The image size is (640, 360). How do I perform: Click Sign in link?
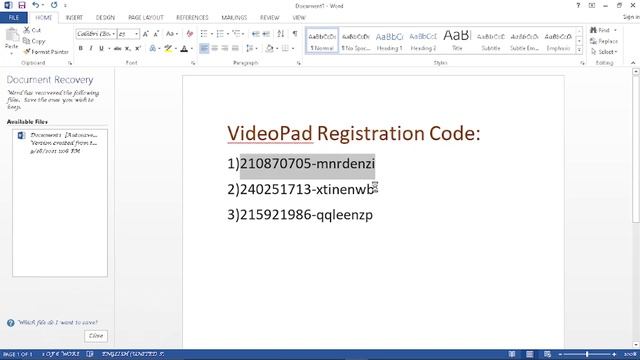[631, 17]
